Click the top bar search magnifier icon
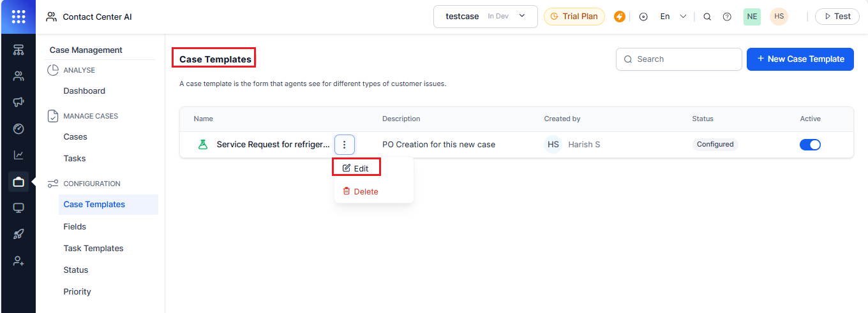Screen dimensions: 868x313 pyautogui.click(x=707, y=17)
